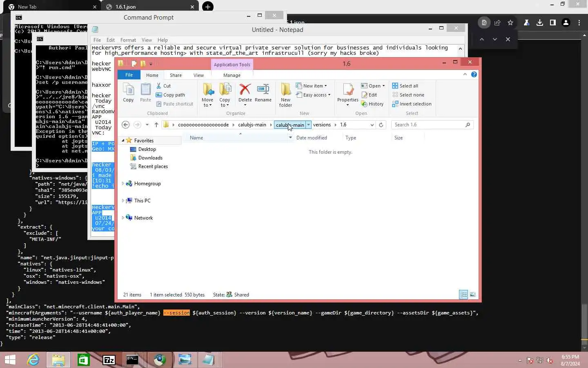
Task: Open Explorer help question mark icon
Action: click(474, 74)
